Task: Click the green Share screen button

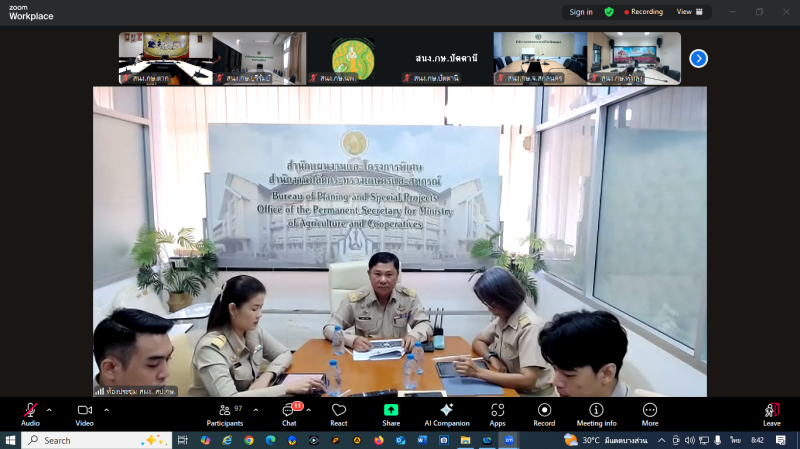Action: (391, 413)
